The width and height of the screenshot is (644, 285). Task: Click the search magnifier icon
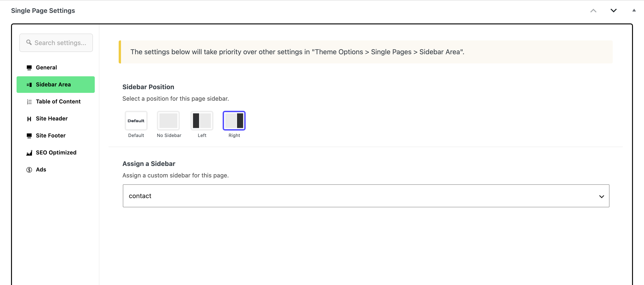click(29, 43)
